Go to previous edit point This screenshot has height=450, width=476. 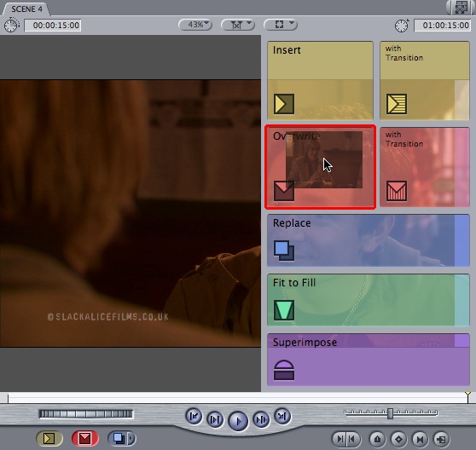click(194, 417)
